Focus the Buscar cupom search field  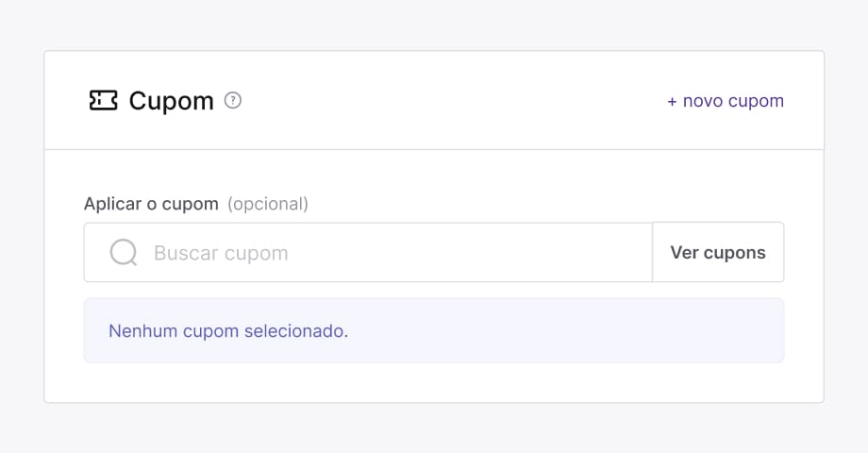coord(368,252)
